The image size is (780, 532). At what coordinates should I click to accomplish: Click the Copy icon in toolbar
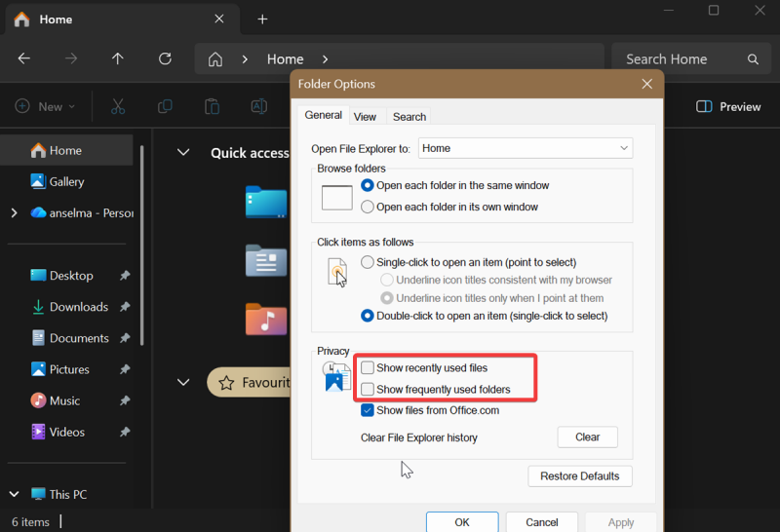tap(165, 106)
